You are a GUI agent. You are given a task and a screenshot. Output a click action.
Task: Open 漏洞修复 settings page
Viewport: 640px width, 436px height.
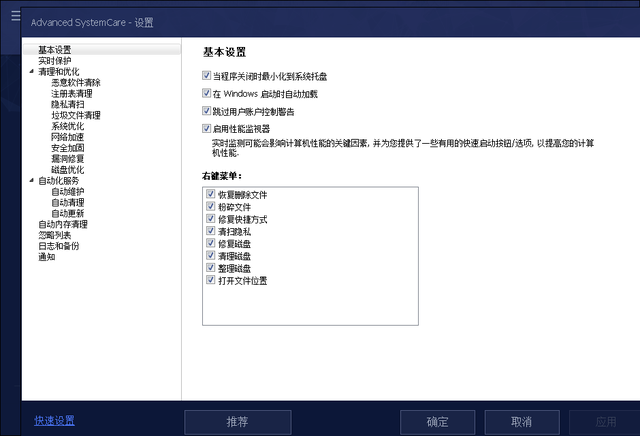coord(67,159)
